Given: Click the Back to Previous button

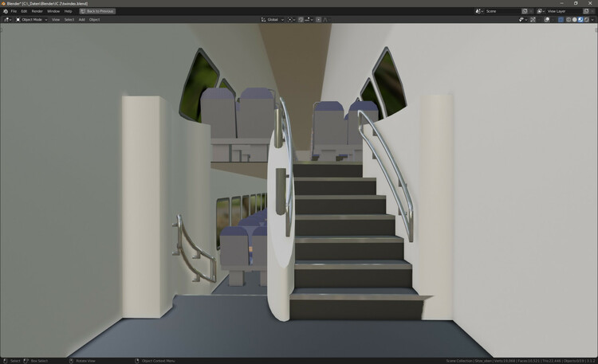Looking at the screenshot, I should click(x=97, y=11).
